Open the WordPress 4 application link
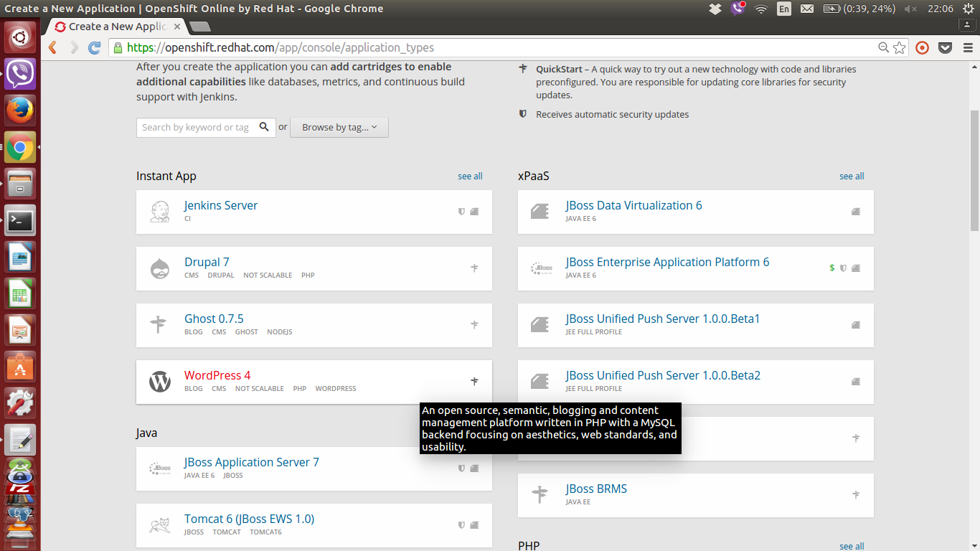This screenshot has height=551, width=980. 217,375
